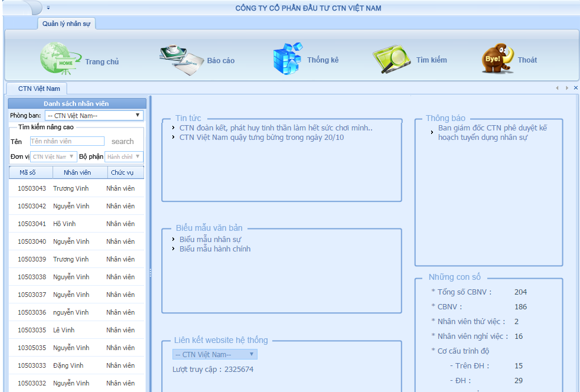
Task: Click the Tên nhân viên input field
Action: tap(67, 141)
